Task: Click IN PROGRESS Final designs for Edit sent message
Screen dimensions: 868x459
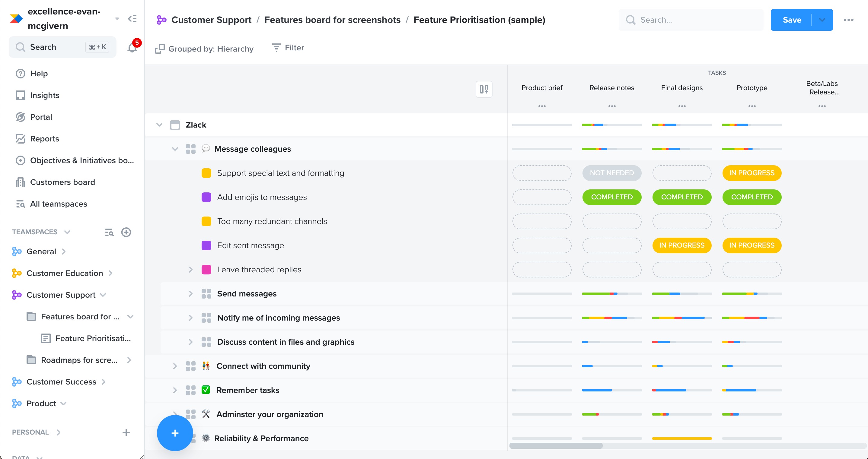Action: point(682,245)
